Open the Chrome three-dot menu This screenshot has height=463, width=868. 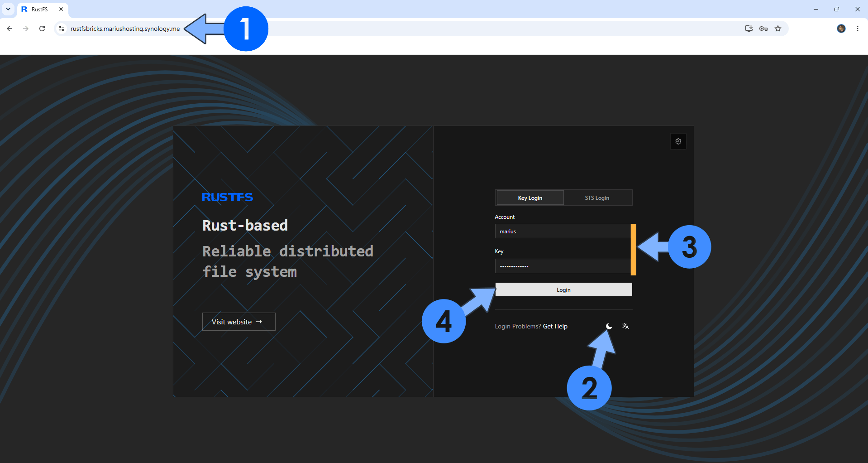click(858, 29)
